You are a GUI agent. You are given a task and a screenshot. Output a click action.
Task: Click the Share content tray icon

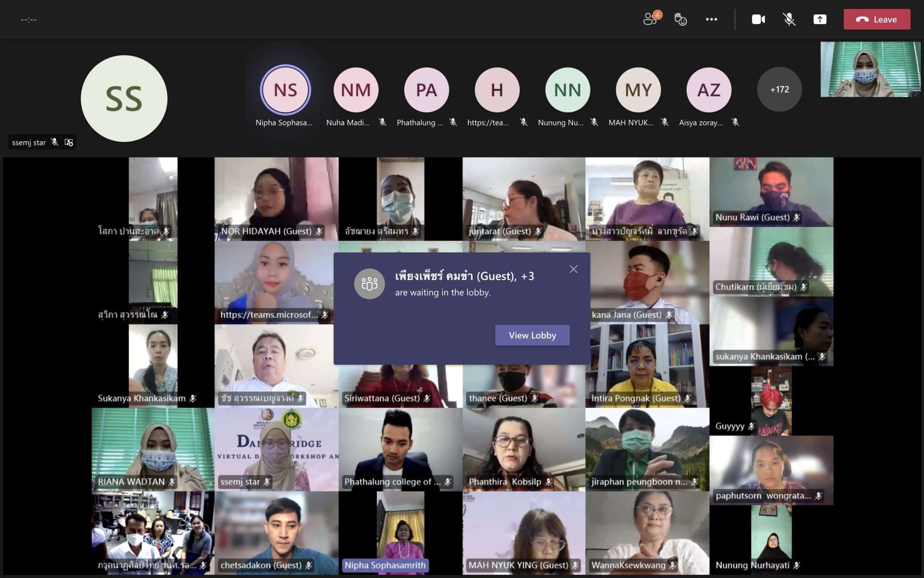820,19
